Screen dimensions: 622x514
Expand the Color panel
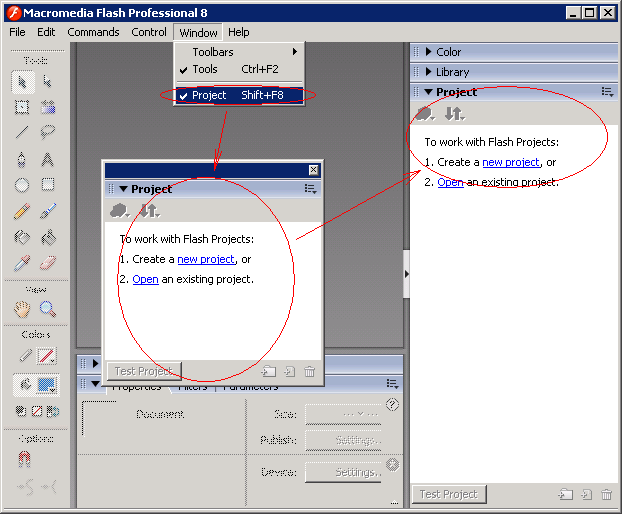coord(449,52)
